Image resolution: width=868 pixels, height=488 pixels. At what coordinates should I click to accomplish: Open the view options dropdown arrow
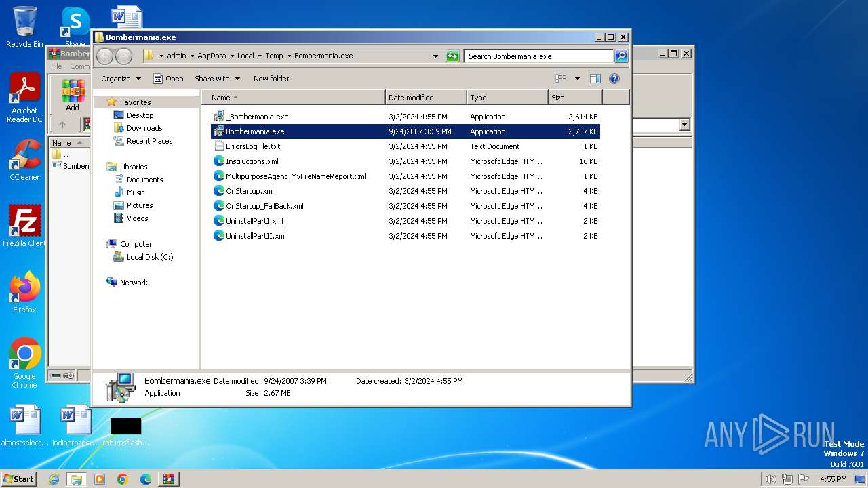tap(577, 79)
